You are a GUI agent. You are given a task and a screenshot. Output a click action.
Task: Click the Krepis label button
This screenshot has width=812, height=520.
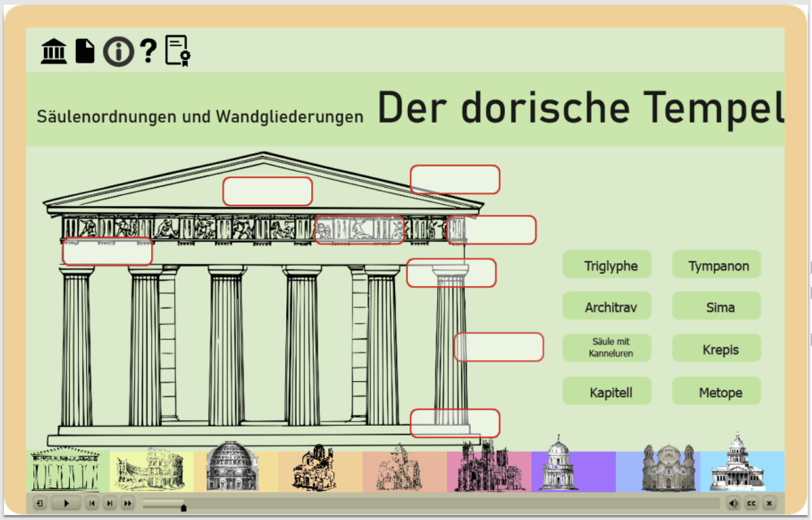tap(717, 349)
